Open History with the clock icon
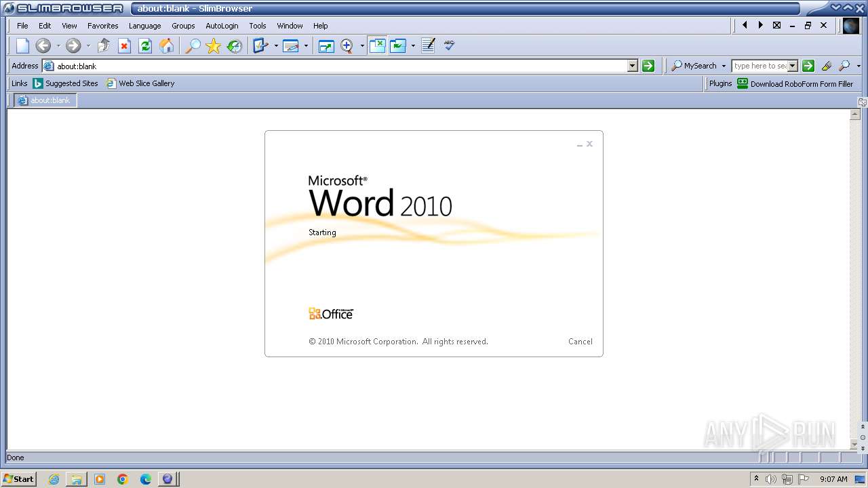 coord(235,45)
